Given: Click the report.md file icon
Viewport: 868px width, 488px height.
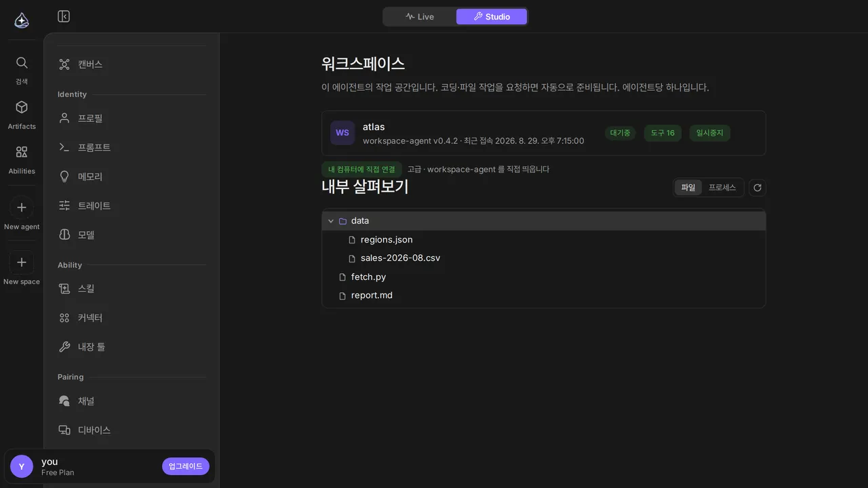Looking at the screenshot, I should click(342, 296).
